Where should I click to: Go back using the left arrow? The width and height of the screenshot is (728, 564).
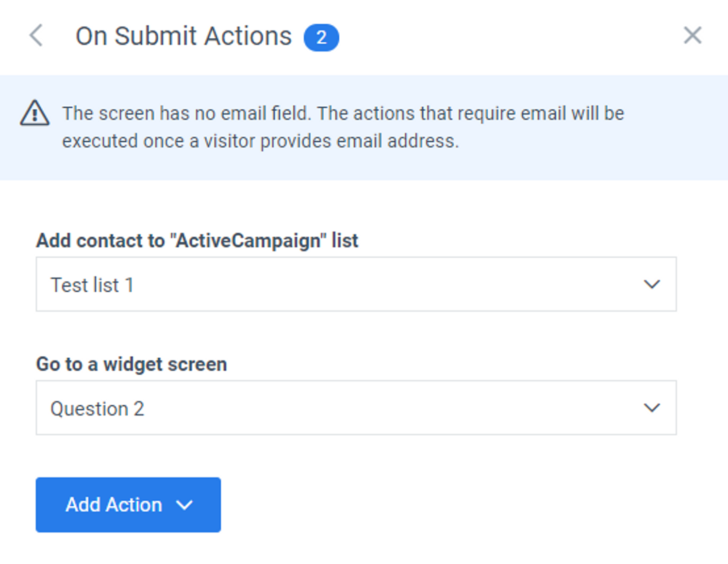click(x=36, y=35)
